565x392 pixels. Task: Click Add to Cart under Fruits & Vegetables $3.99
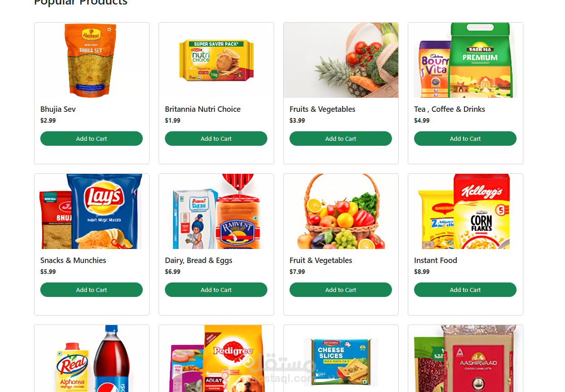coord(341,139)
